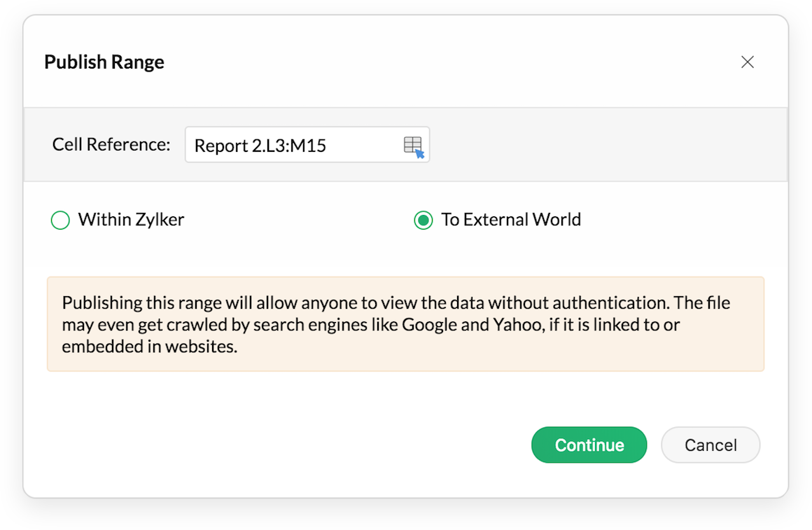Click the "Within Zylker" option label

coord(131,220)
